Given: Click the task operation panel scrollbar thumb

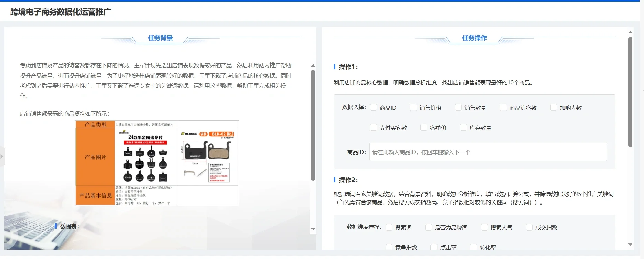Looking at the screenshot, I should click(630, 92).
